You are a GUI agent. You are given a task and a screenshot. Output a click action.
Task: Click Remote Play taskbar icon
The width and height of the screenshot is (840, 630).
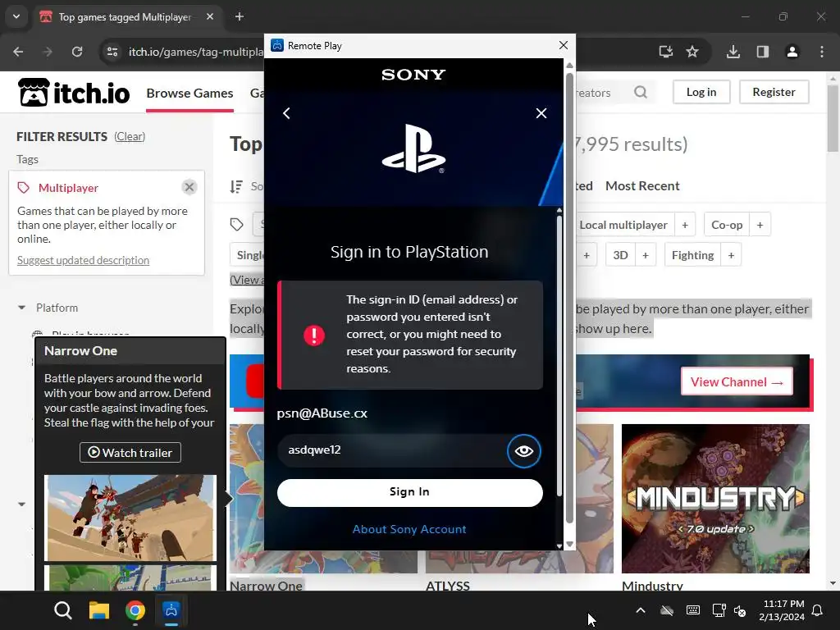tap(171, 610)
